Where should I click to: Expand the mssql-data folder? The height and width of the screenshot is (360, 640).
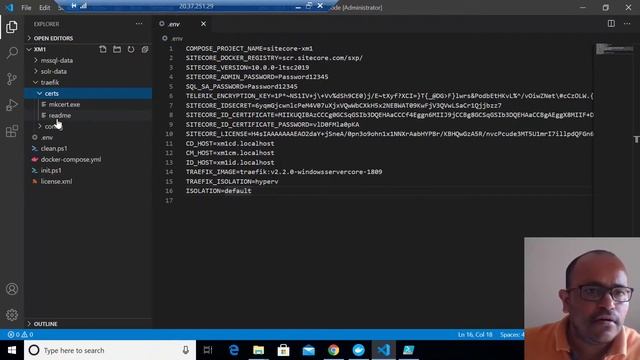pos(57,60)
